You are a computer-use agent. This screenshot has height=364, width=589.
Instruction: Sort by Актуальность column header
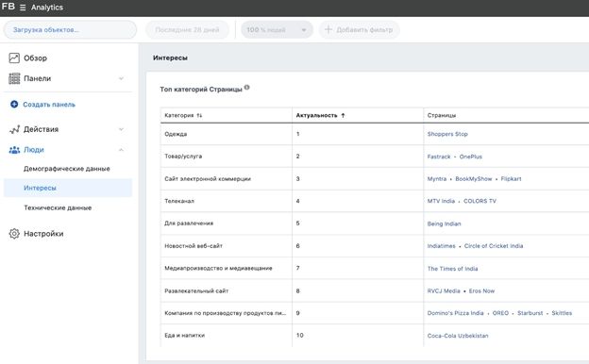pyautogui.click(x=358, y=115)
